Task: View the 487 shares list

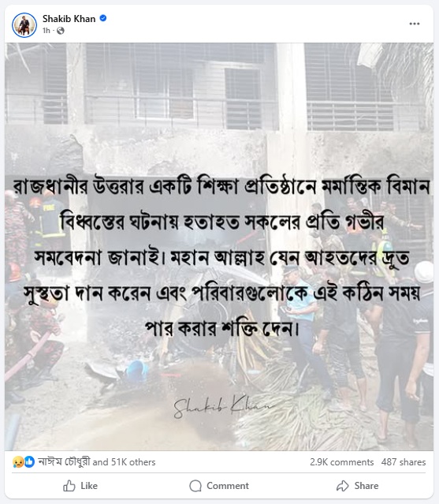Action: point(404,462)
